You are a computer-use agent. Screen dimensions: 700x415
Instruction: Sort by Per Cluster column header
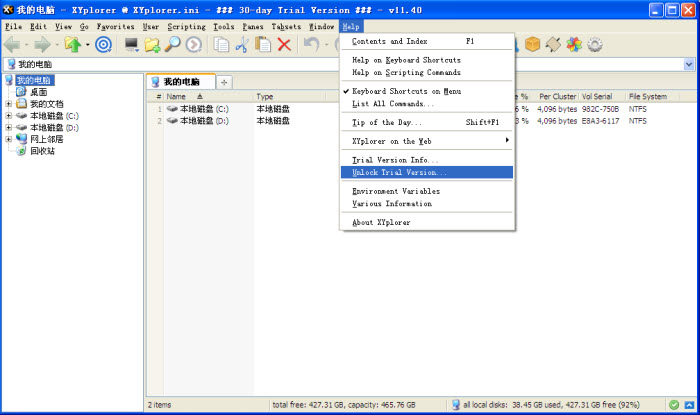coord(557,96)
